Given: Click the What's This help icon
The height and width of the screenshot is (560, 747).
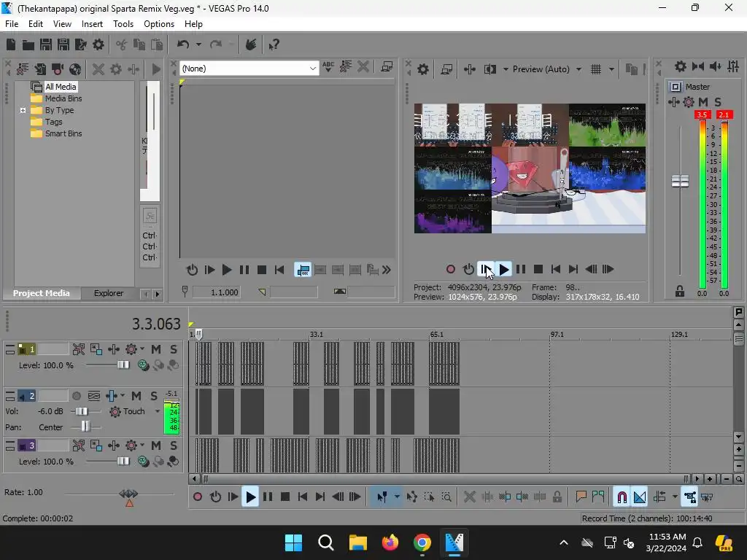Looking at the screenshot, I should [274, 44].
